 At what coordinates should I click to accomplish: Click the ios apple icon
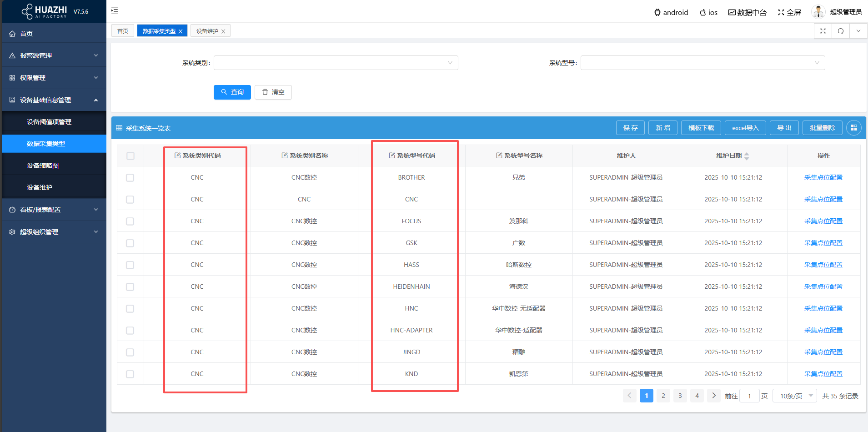tap(702, 13)
